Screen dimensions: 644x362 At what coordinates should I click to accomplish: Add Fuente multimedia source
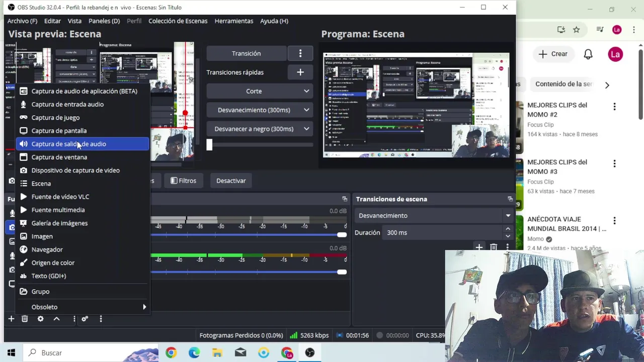(83, 210)
